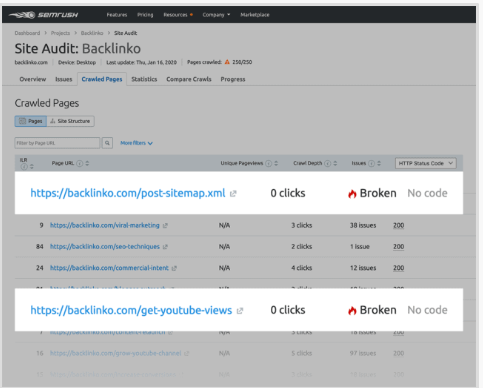Click No code for get-youtube-views
This screenshot has height=388, width=483.
pos(427,310)
